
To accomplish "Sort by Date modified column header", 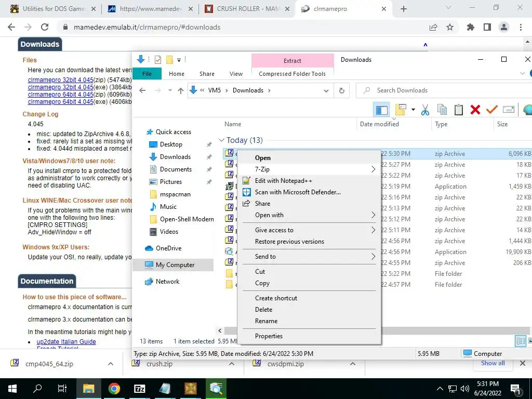I will pyautogui.click(x=379, y=124).
